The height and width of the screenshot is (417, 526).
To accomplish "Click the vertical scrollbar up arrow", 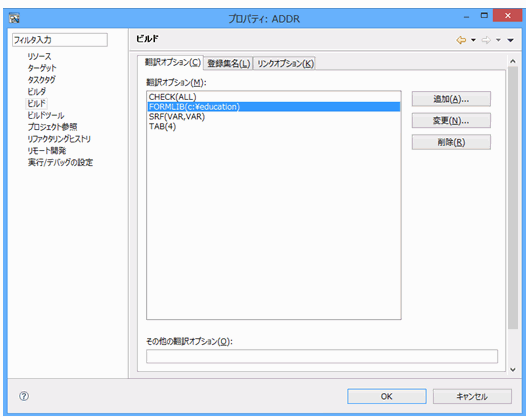I will [513, 61].
